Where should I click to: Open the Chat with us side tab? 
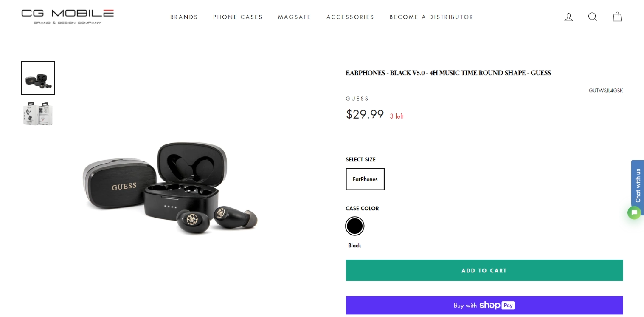[x=638, y=185]
